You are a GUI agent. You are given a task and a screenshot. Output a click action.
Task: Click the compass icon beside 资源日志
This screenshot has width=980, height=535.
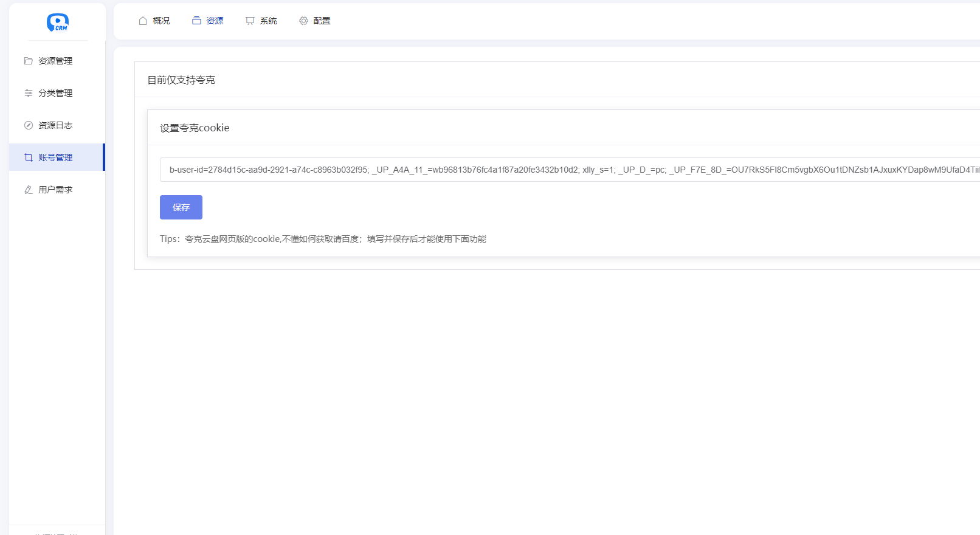[29, 125]
